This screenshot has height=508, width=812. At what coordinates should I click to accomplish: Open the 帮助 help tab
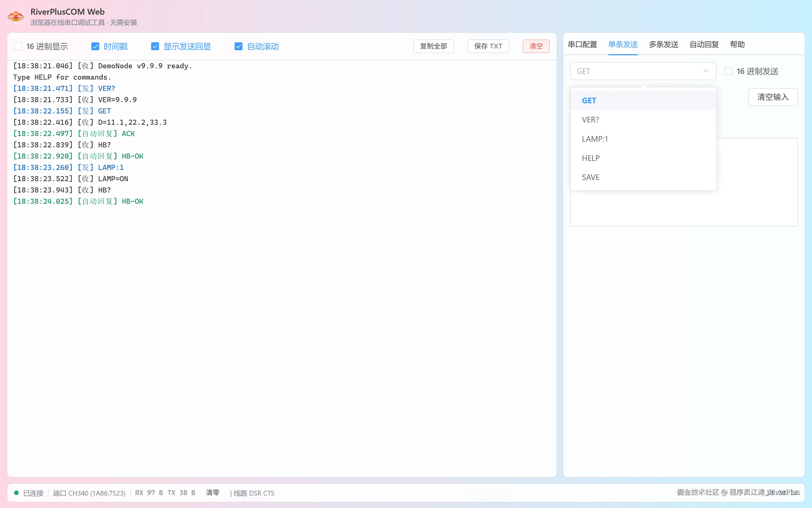click(x=738, y=44)
